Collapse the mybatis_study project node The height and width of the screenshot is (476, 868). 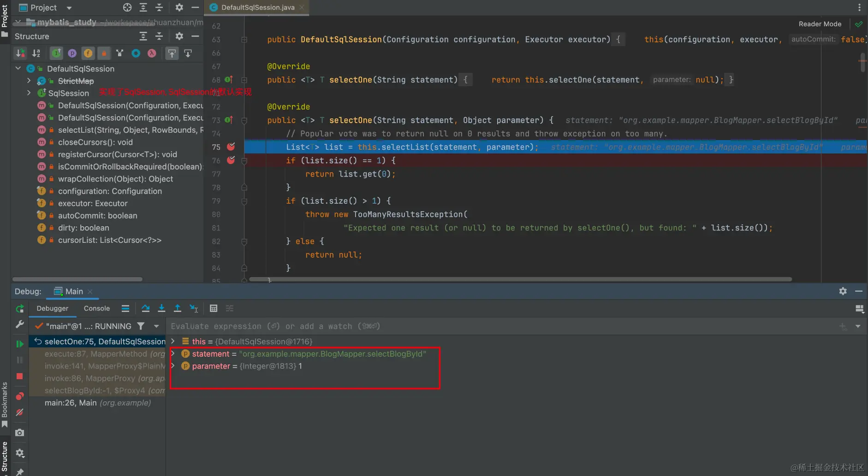pos(18,22)
